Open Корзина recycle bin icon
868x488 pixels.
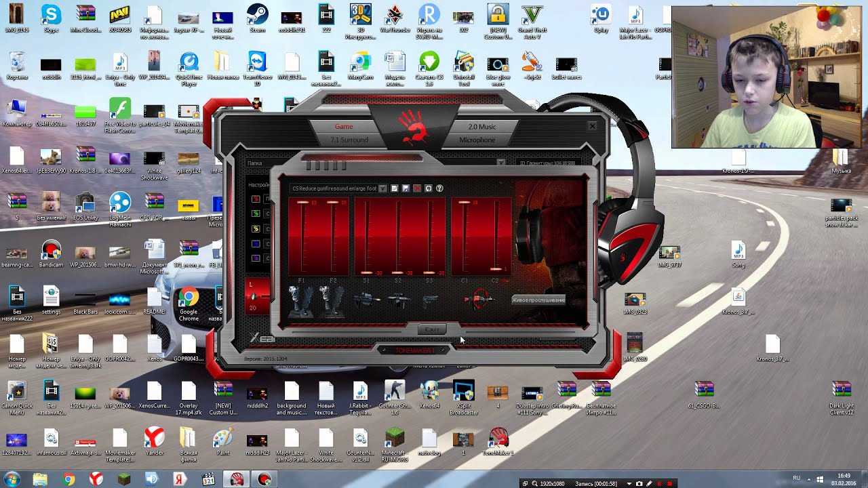point(17,66)
